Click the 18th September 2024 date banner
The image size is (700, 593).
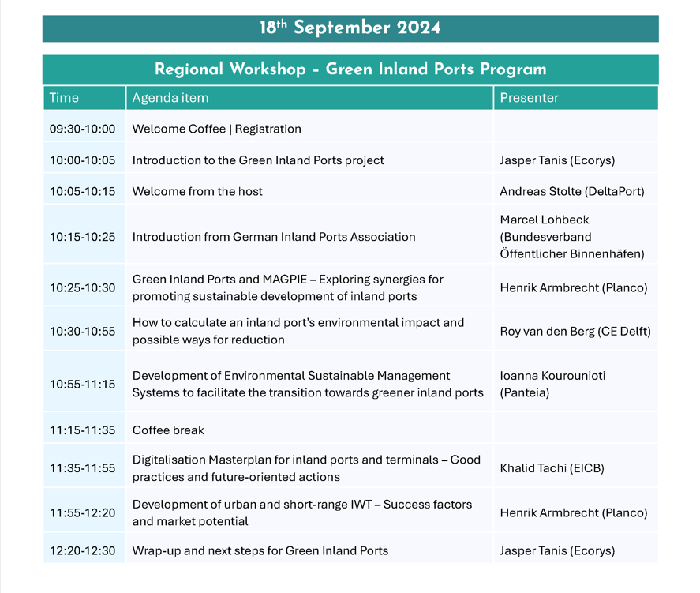point(350,28)
